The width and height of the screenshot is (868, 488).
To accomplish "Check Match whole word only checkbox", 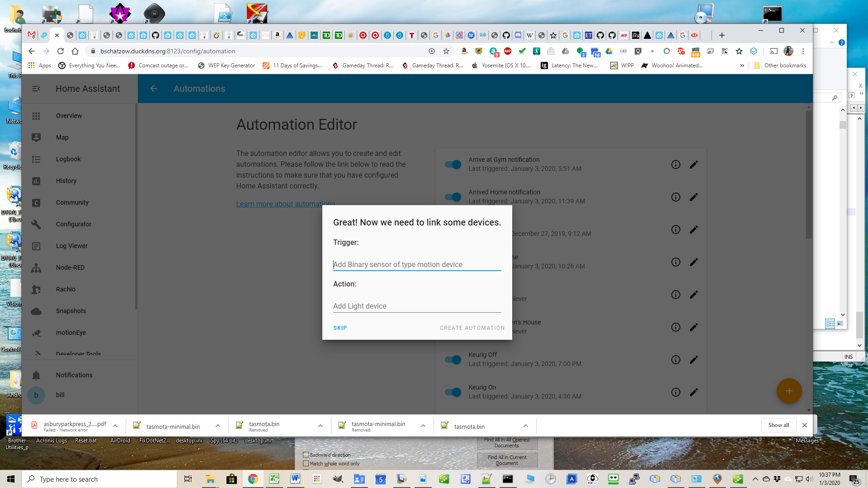I will tap(306, 464).
